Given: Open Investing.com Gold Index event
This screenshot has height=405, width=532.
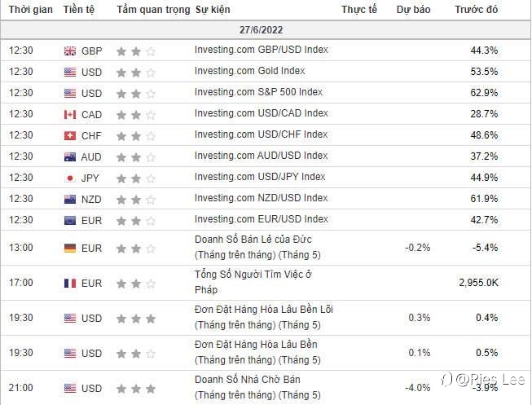Looking at the screenshot, I should [250, 71].
